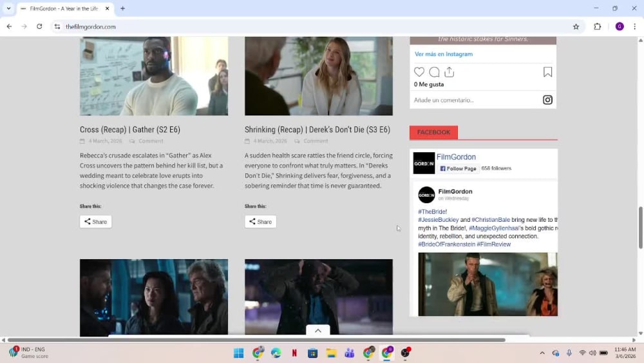Click Share button under Cross recap
The height and width of the screenshot is (363, 644).
[x=95, y=222]
